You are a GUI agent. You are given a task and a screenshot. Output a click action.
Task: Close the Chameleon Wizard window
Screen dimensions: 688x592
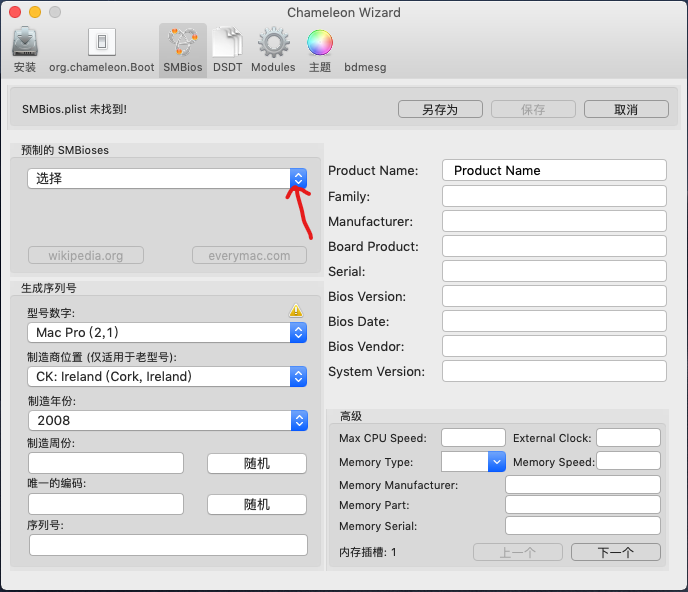[15, 12]
